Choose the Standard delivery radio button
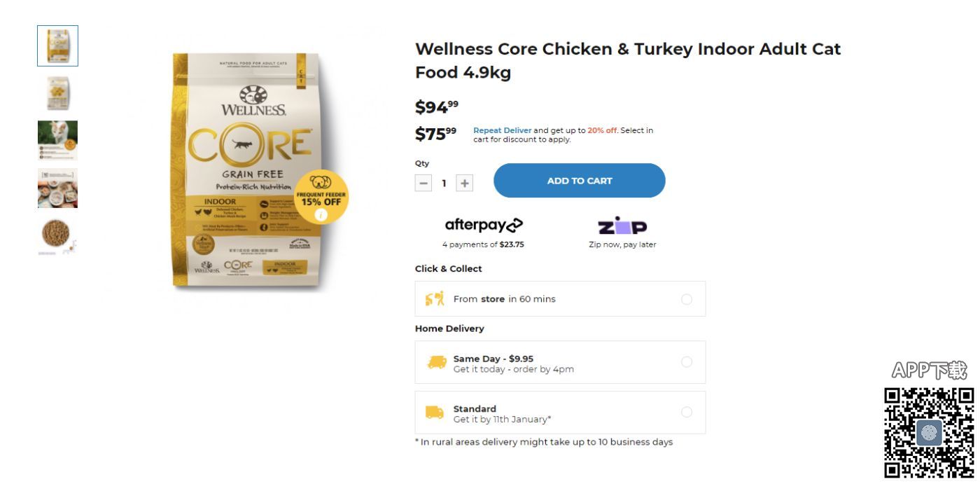Viewport: 980px width, 484px height. (686, 413)
